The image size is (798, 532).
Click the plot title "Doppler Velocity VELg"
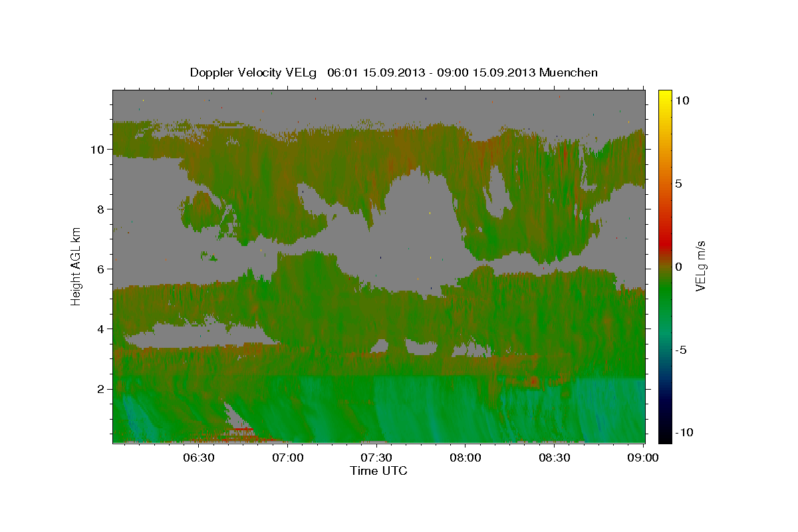[253, 72]
